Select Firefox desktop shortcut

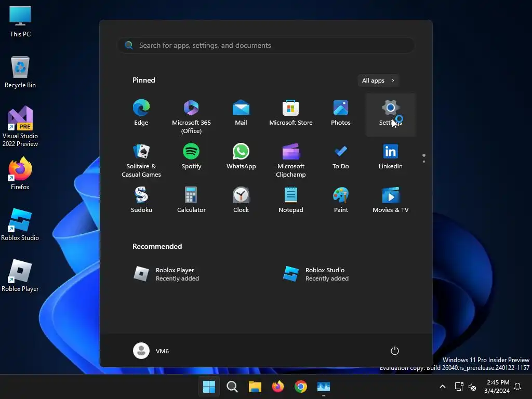20,174
